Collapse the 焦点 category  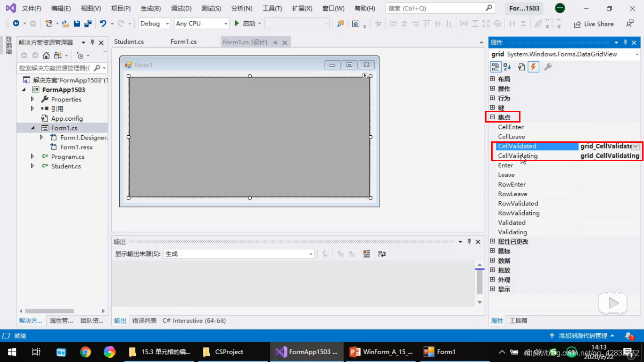tap(493, 117)
